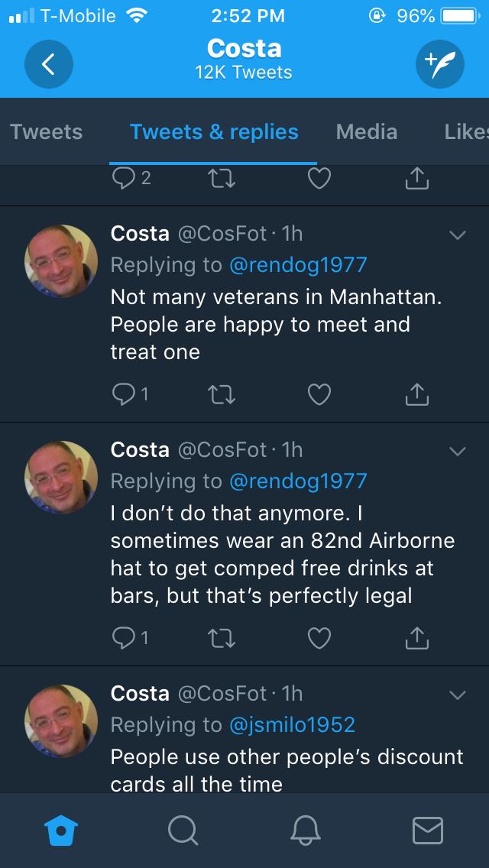Share the 'Not many veterans' tweet
The height and width of the screenshot is (868, 489).
pos(413,394)
